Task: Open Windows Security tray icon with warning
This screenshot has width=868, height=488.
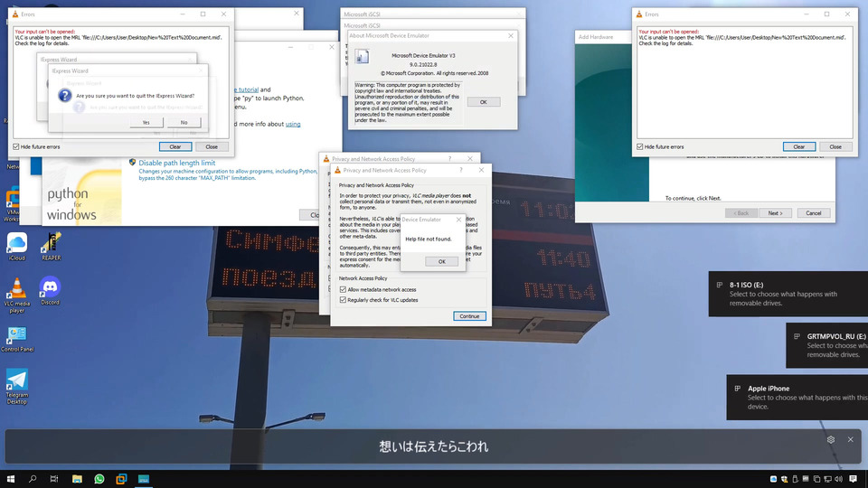Action: (784, 479)
